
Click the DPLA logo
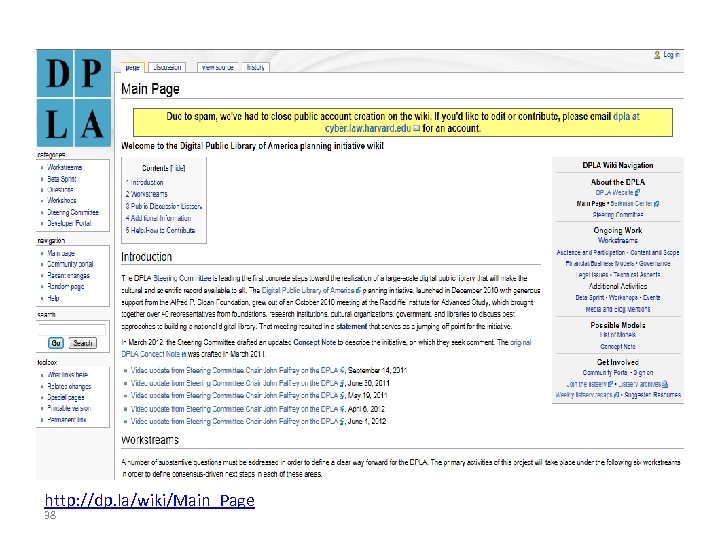pyautogui.click(x=74, y=98)
